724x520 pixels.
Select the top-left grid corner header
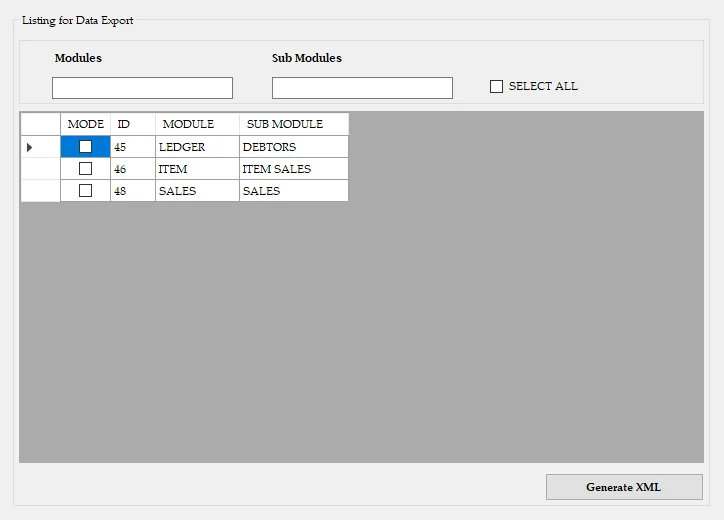coord(40,124)
